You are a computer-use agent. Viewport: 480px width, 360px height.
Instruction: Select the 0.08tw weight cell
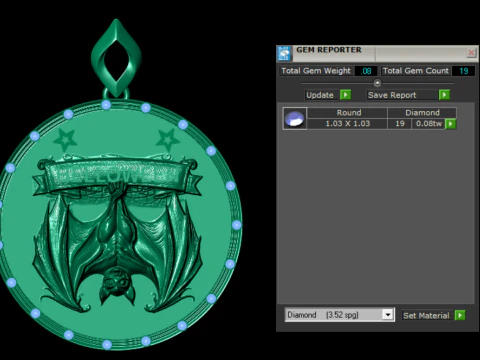click(x=428, y=124)
